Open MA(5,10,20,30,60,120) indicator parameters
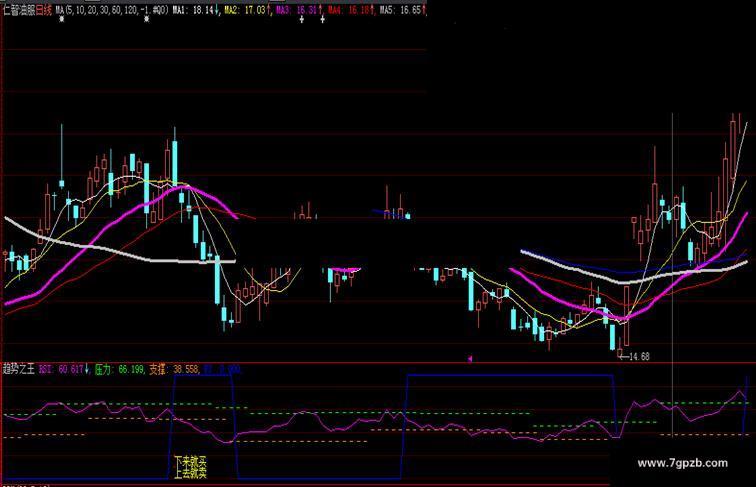756x487 pixels. (x=112, y=10)
